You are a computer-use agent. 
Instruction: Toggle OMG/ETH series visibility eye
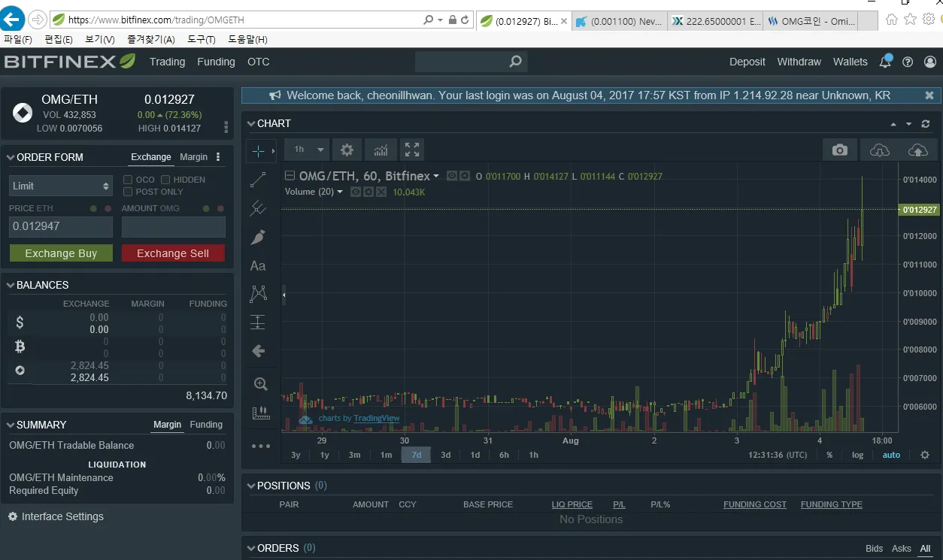452,176
